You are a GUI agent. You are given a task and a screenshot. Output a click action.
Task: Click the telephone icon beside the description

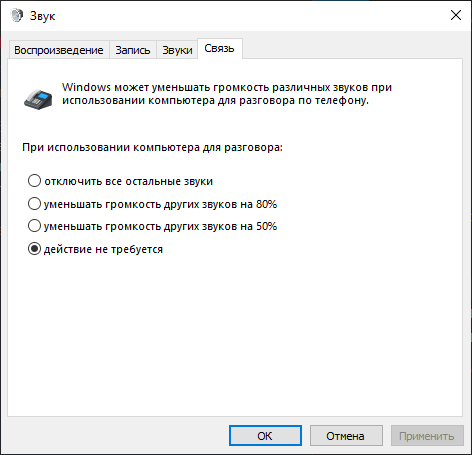coord(38,99)
